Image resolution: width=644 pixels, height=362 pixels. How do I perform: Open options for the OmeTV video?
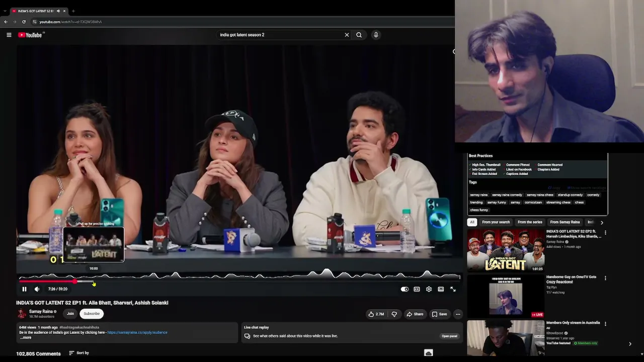(x=605, y=278)
